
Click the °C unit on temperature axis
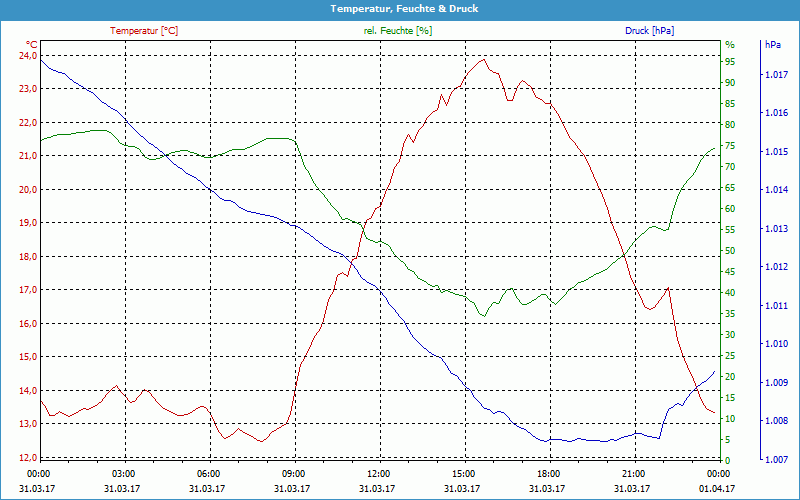click(31, 44)
